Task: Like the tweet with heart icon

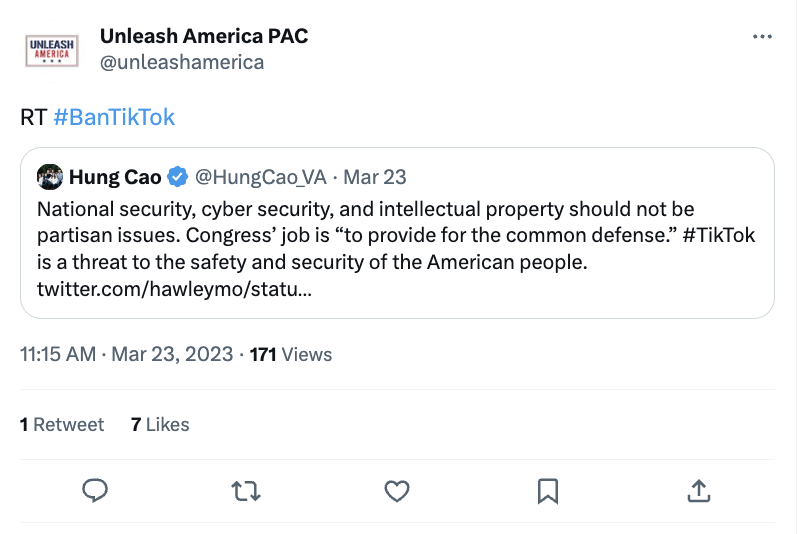Action: click(x=397, y=490)
